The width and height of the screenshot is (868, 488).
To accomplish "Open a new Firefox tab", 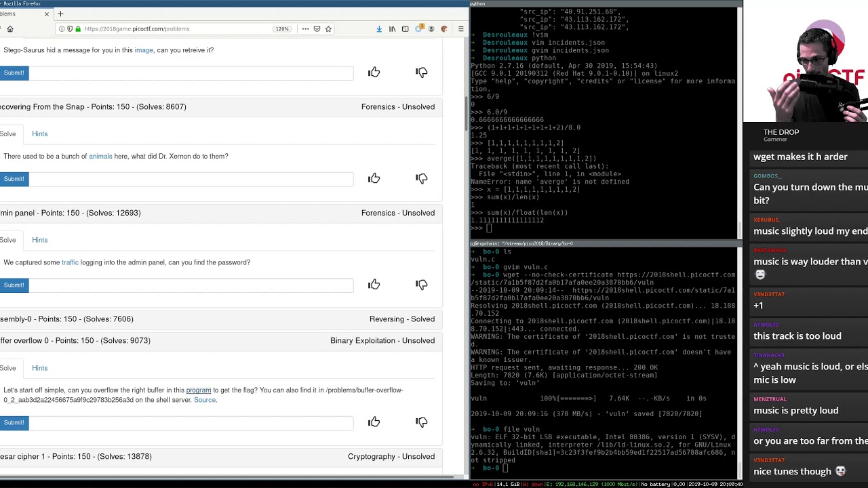I will [x=60, y=14].
